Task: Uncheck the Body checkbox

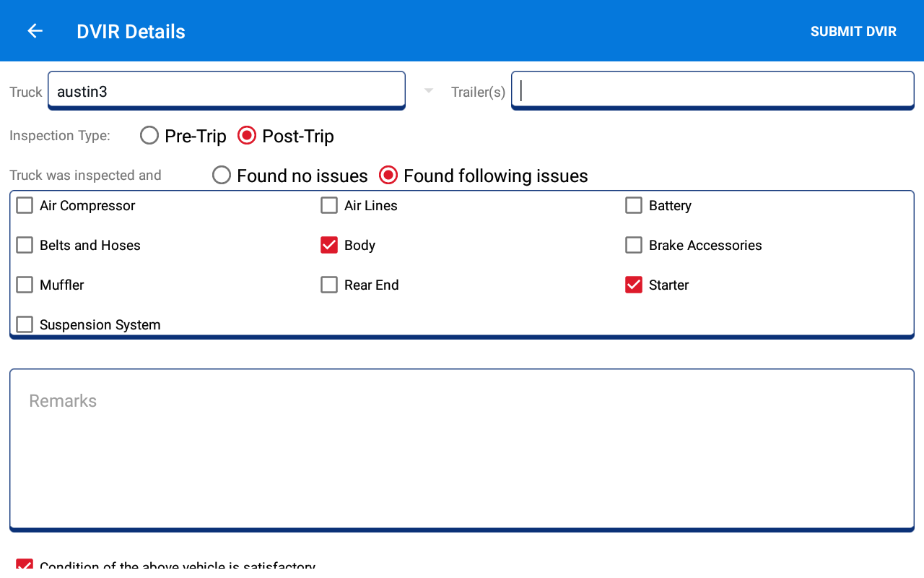Action: click(329, 246)
